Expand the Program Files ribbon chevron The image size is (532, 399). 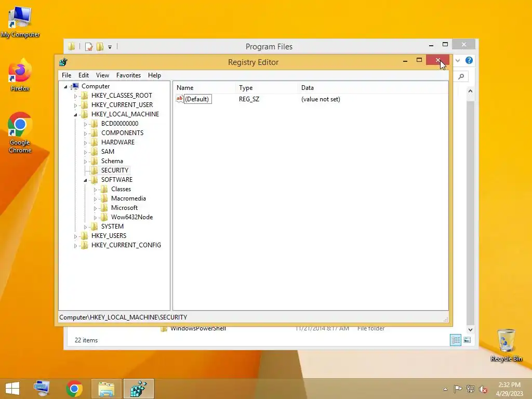(458, 60)
